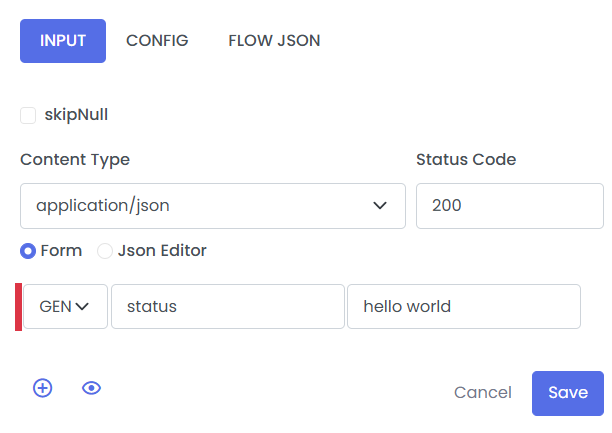The height and width of the screenshot is (433, 612).
Task: Click the Json Editor label text
Action: tap(162, 251)
